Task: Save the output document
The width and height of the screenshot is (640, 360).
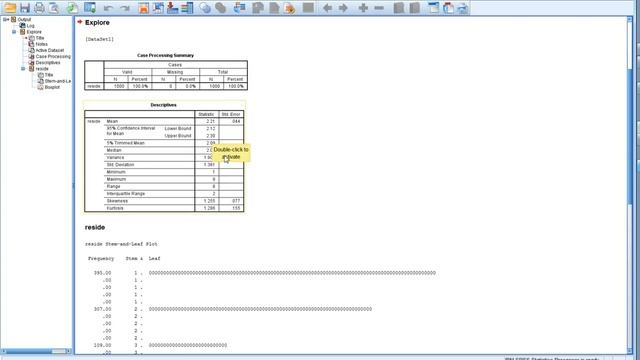Action: tap(24, 7)
